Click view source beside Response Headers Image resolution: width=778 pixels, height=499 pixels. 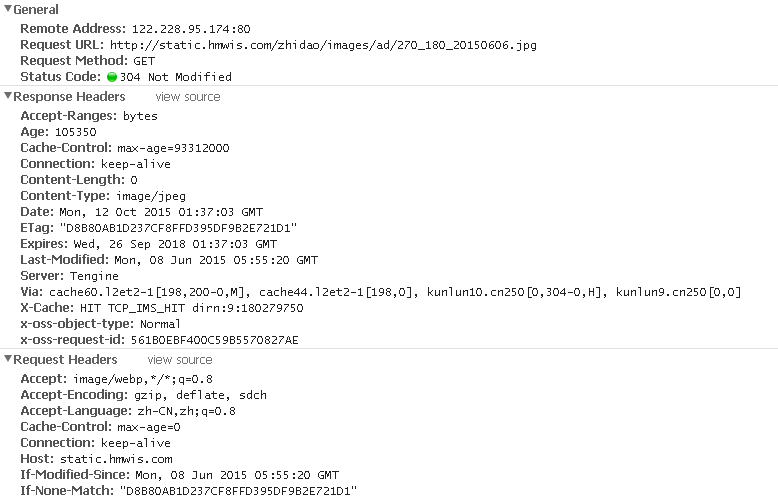tap(187, 97)
